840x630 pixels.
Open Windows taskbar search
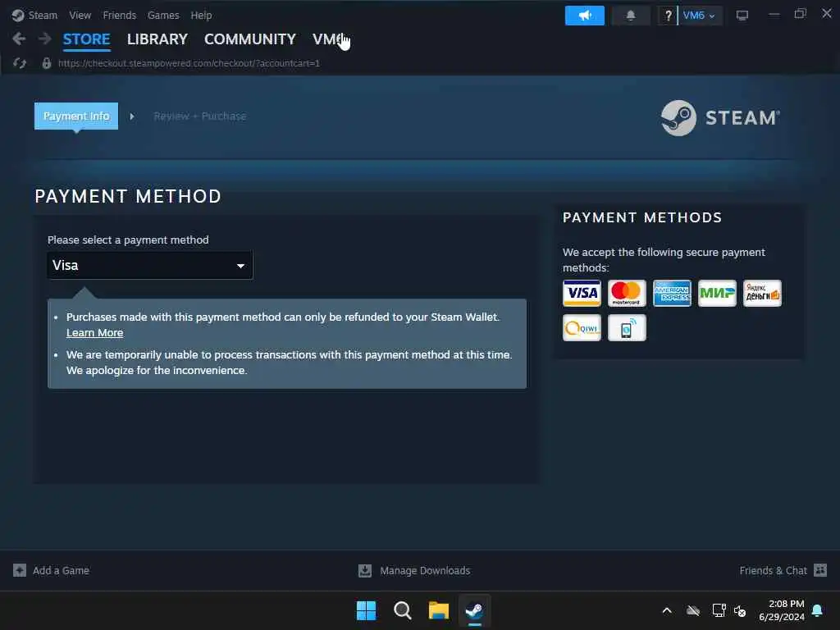[402, 610]
